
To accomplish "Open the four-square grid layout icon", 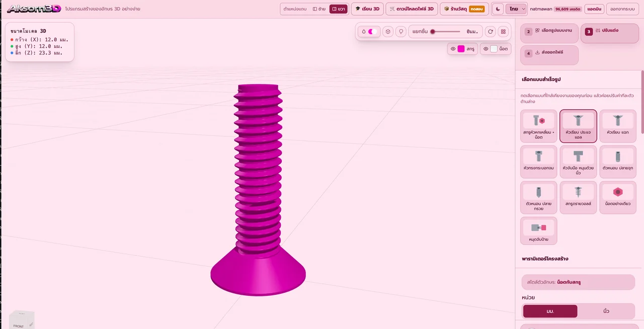I will [503, 31].
